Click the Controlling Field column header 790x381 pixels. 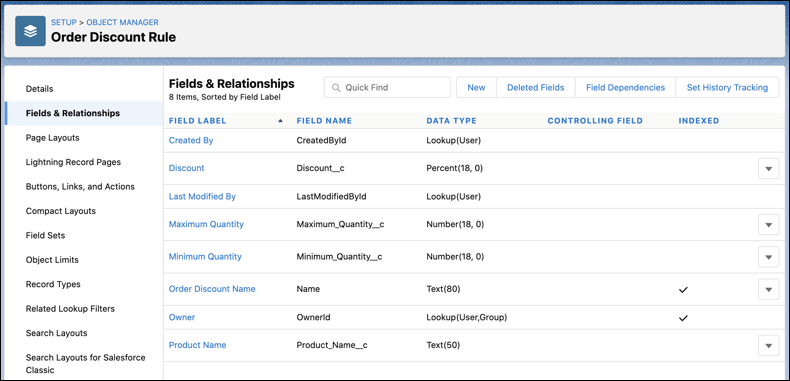[595, 121]
